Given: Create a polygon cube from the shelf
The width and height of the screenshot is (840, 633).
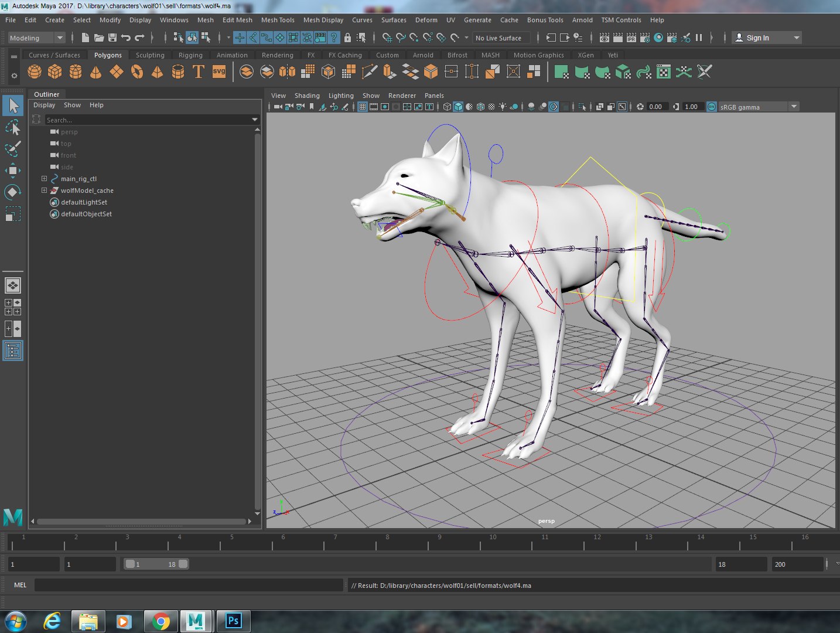Looking at the screenshot, I should click(x=55, y=72).
